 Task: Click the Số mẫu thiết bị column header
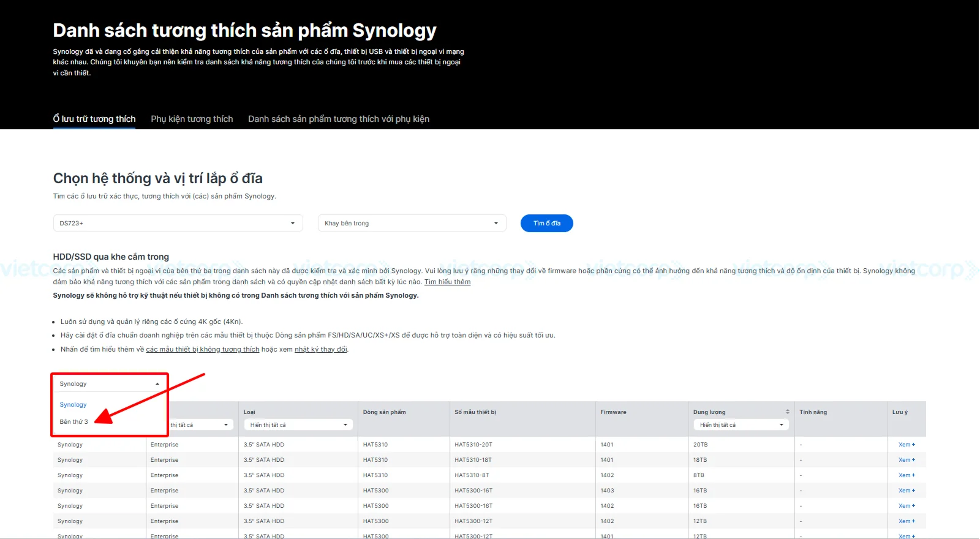tap(475, 412)
